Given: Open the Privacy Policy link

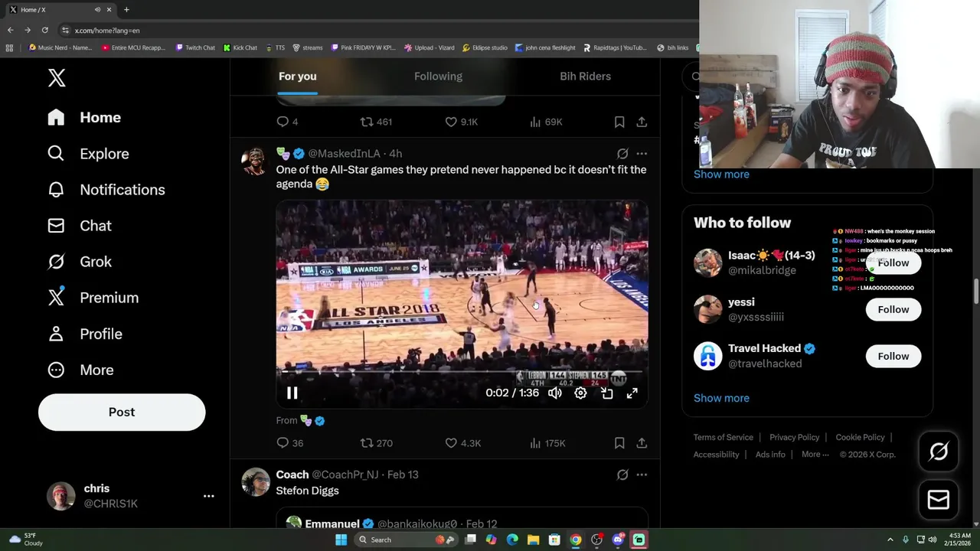Looking at the screenshot, I should [x=794, y=437].
